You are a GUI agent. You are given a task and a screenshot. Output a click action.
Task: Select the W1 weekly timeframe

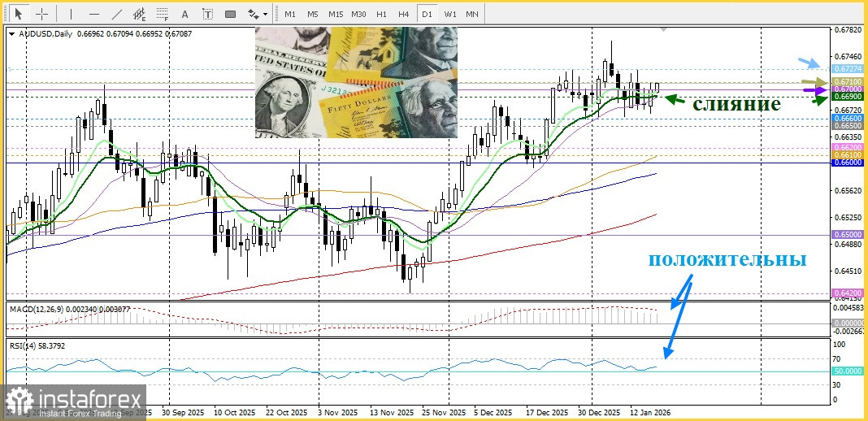click(450, 14)
